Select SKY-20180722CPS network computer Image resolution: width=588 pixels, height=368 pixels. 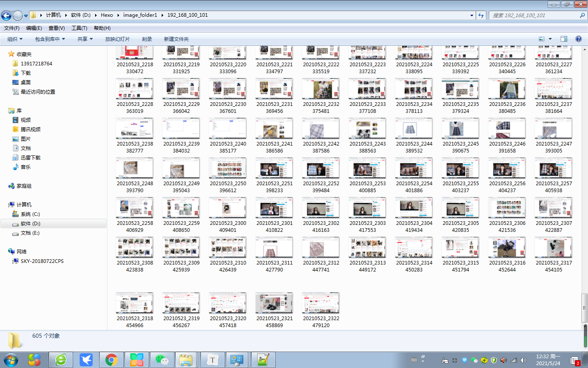point(42,261)
